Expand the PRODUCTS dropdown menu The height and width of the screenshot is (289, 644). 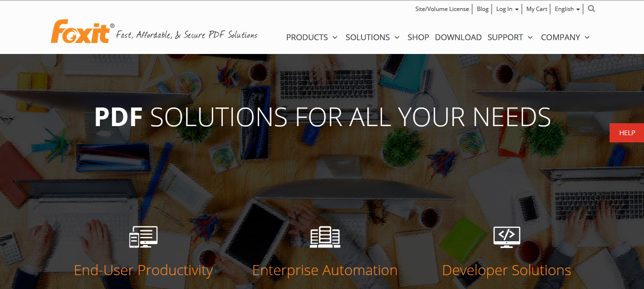pos(312,37)
